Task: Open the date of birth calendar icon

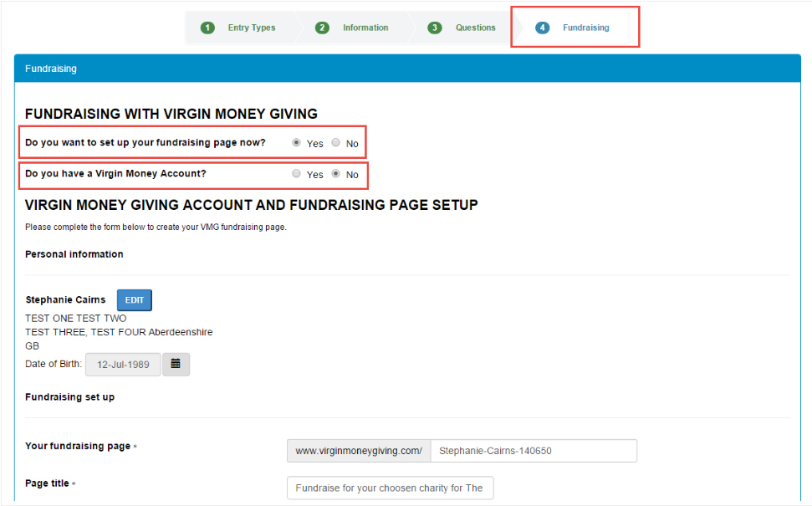Action: tap(176, 364)
